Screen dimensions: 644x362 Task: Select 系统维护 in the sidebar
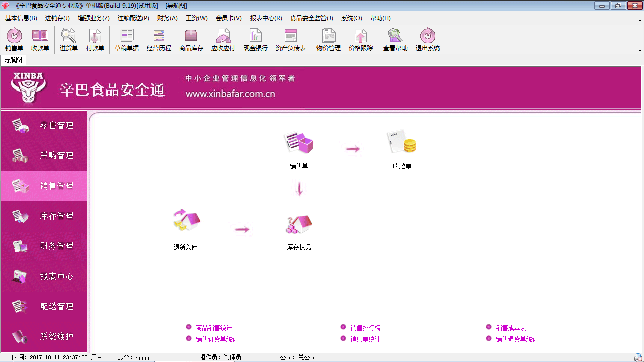(x=44, y=337)
